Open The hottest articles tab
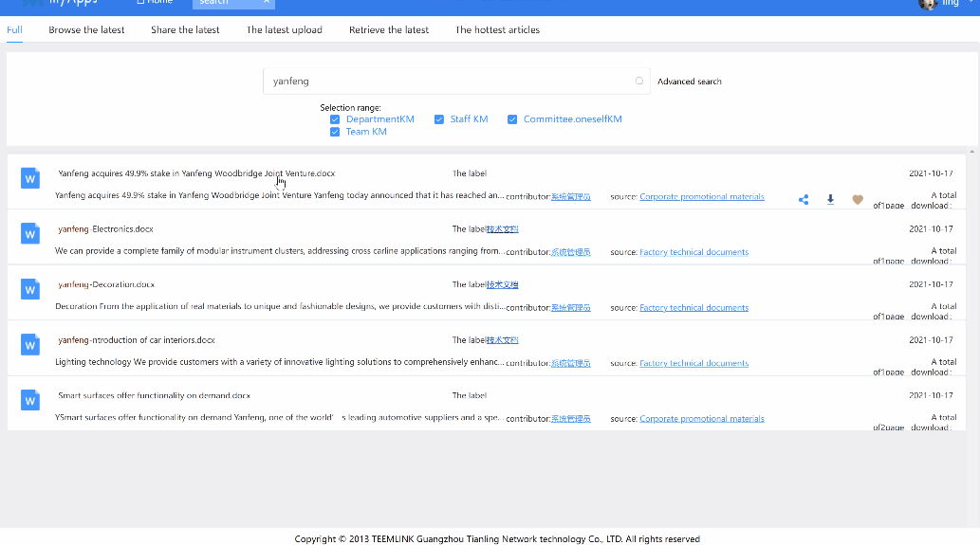The image size is (980, 545). click(497, 30)
